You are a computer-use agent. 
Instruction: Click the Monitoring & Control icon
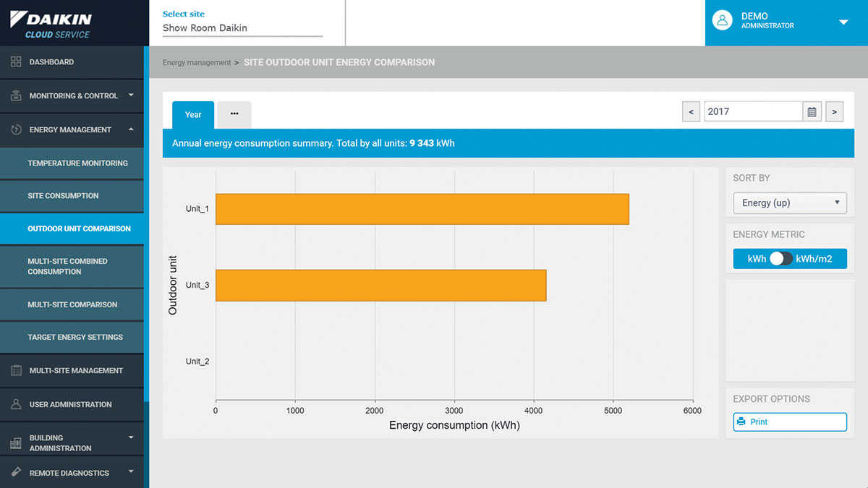pyautogui.click(x=16, y=95)
